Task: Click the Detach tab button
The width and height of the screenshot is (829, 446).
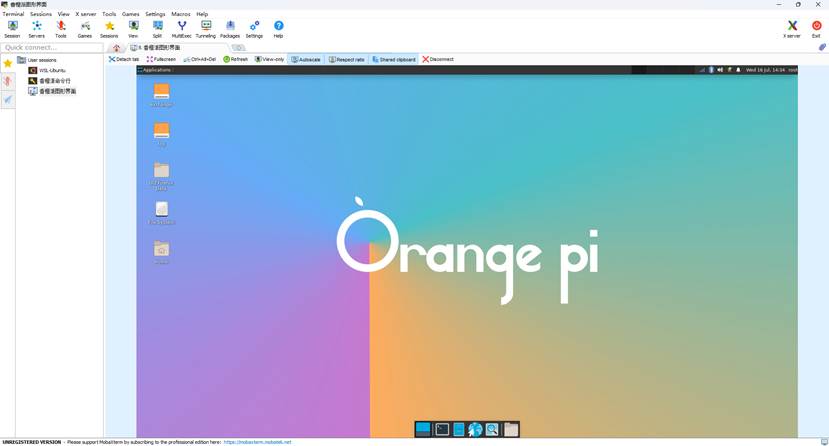Action: click(x=124, y=59)
